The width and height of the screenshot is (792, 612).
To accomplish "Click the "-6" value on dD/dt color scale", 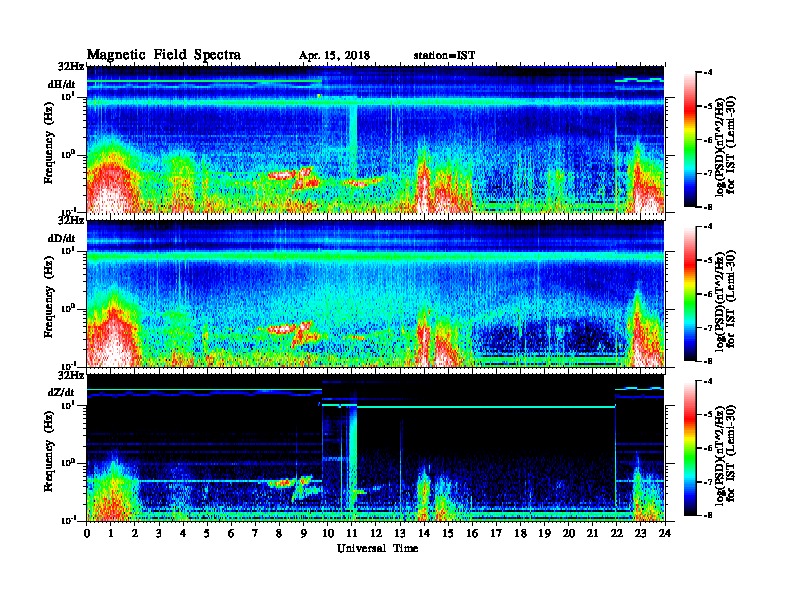I will coord(707,294).
